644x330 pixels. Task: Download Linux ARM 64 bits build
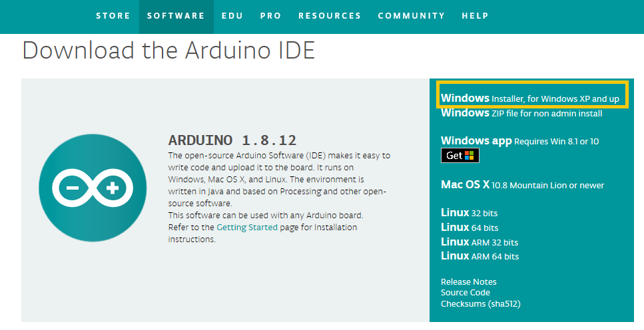pyautogui.click(x=480, y=255)
